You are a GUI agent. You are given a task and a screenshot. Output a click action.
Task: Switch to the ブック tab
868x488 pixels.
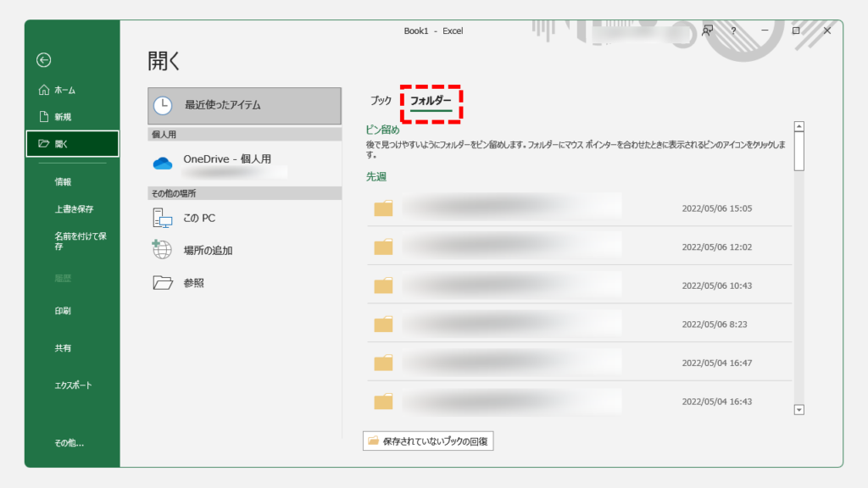tap(381, 101)
